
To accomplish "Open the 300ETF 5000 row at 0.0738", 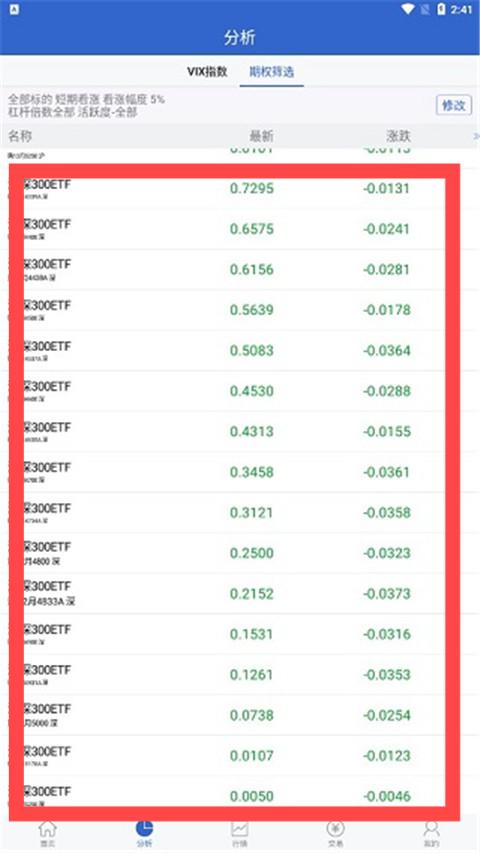I will tap(240, 715).
